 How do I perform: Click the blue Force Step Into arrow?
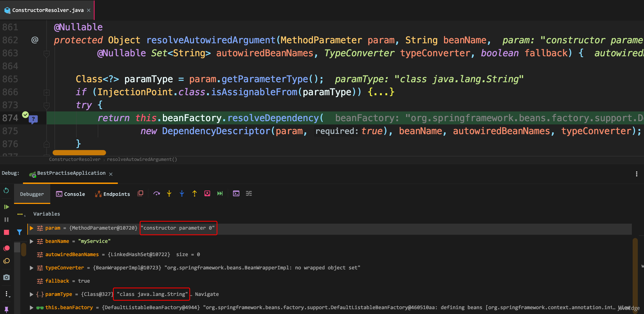tap(182, 194)
